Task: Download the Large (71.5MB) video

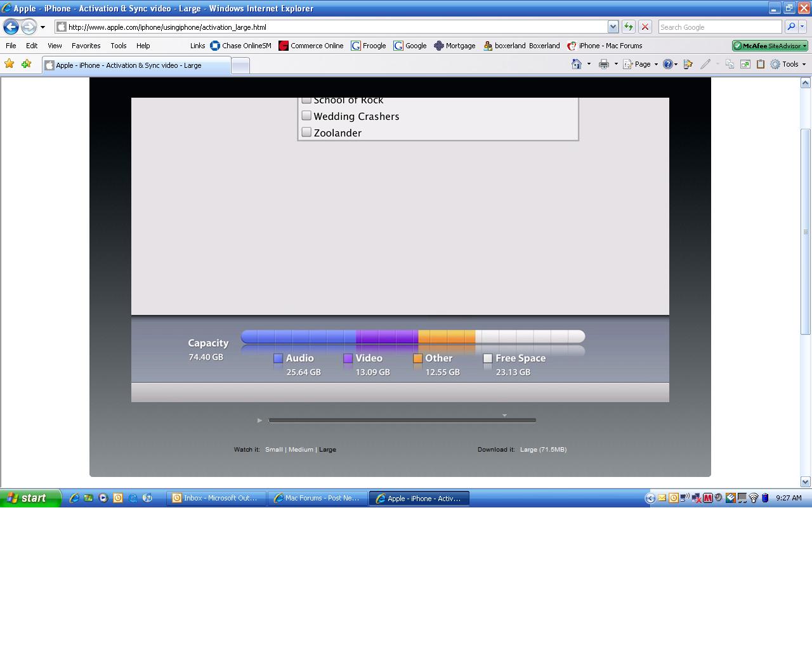Action: pos(543,449)
